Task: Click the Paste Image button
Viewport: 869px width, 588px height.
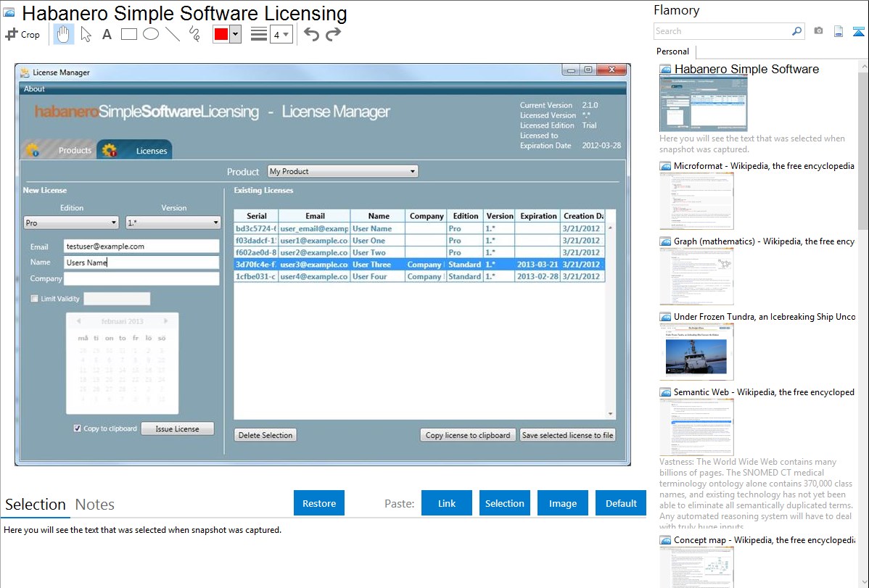Action: pos(562,503)
